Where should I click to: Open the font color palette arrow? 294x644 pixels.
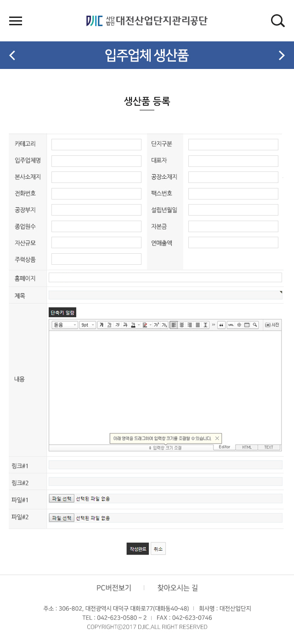(x=138, y=325)
